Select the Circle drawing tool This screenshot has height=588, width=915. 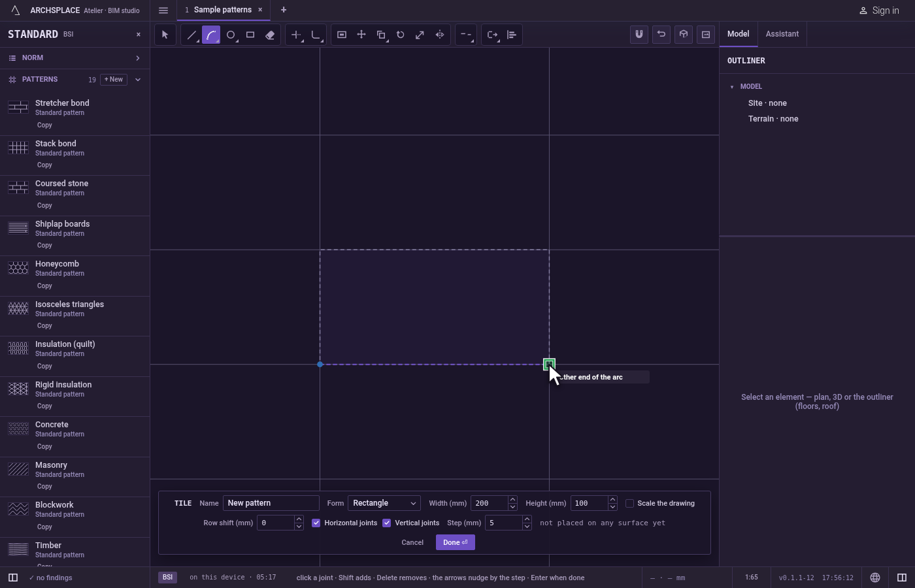(x=230, y=35)
